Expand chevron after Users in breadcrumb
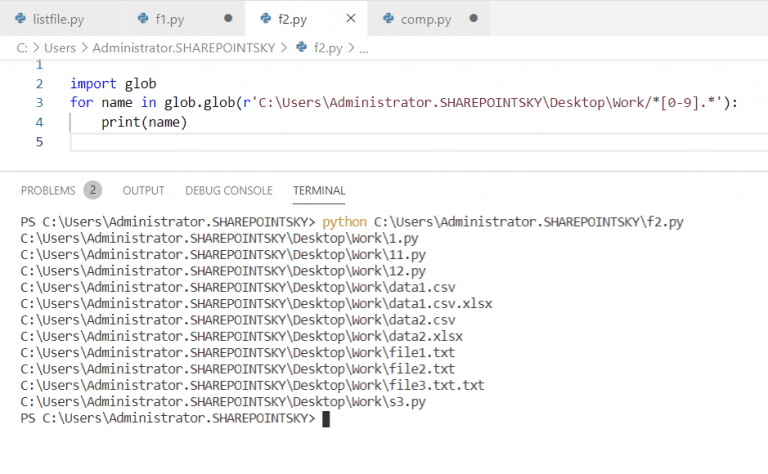Image resolution: width=768 pixels, height=474 pixels. click(x=84, y=48)
